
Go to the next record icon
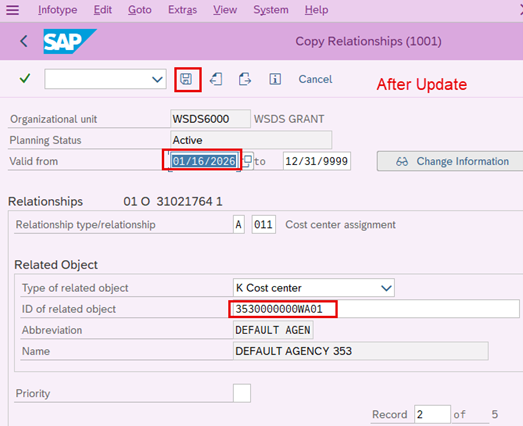(x=244, y=79)
